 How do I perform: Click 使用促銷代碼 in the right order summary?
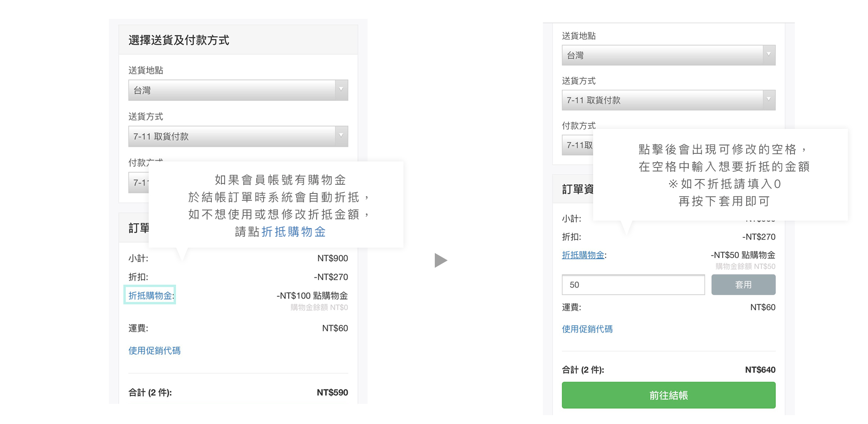coord(587,329)
